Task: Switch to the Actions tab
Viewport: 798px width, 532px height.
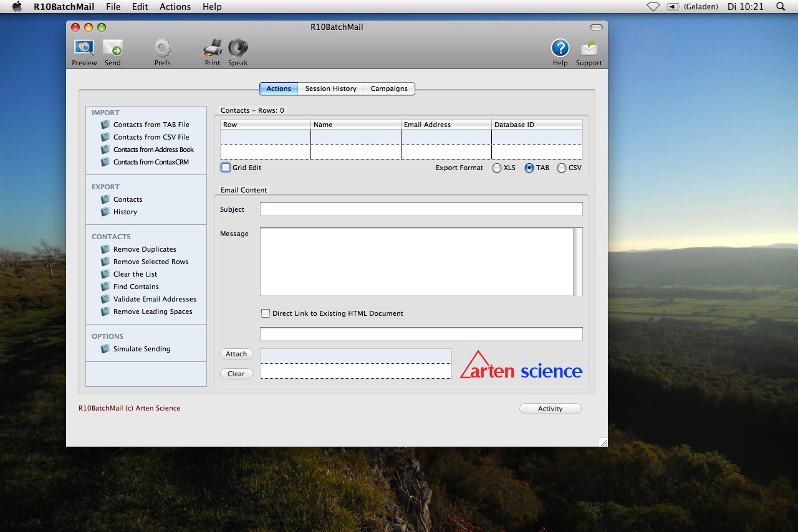Action: point(279,88)
